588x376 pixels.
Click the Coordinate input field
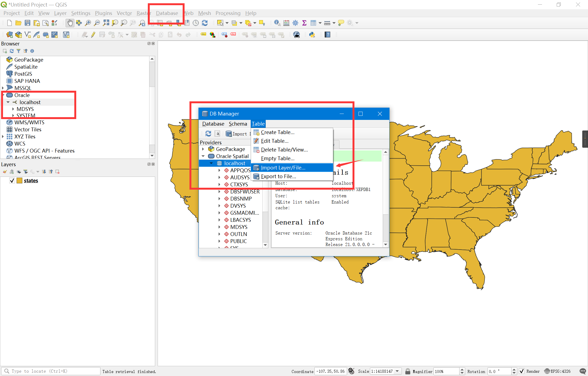330,371
